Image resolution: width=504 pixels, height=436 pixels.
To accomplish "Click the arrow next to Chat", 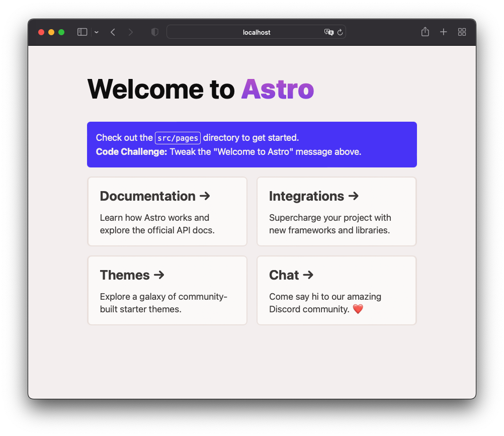I will [308, 275].
